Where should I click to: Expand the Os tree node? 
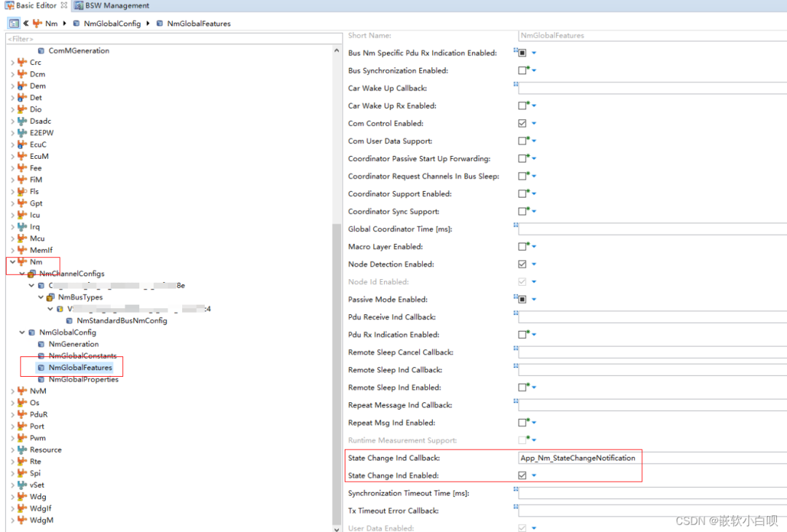pyautogui.click(x=12, y=402)
